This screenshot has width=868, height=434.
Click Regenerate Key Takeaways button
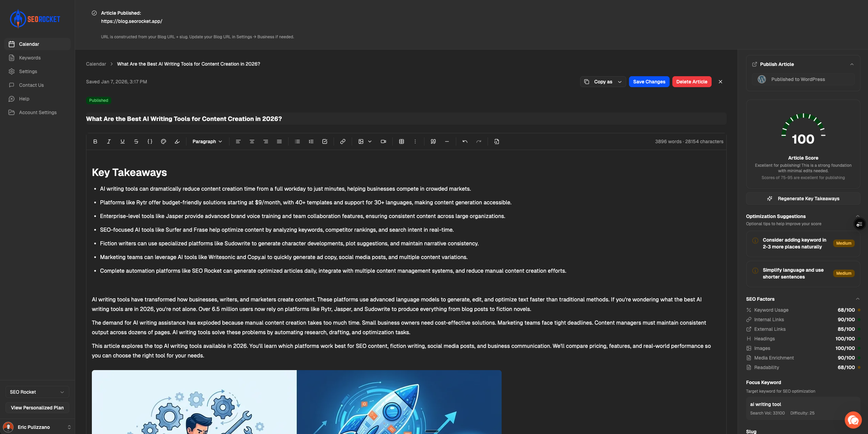pos(803,199)
